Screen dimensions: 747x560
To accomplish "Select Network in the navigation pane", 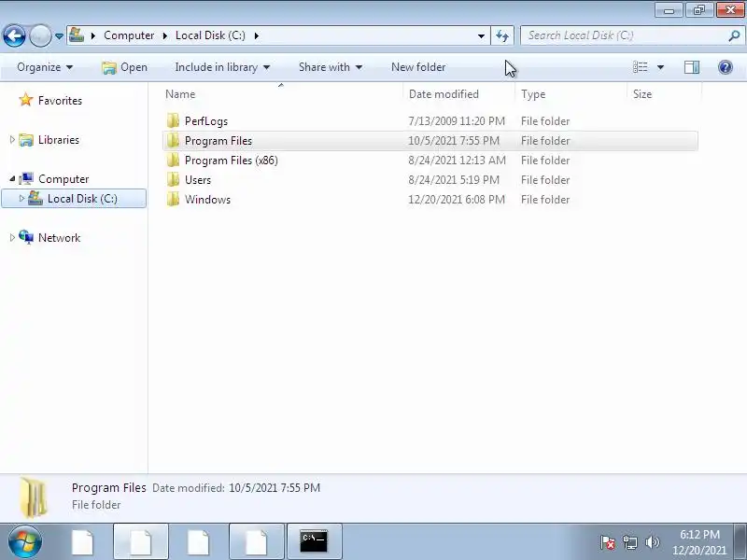I will pyautogui.click(x=59, y=238).
